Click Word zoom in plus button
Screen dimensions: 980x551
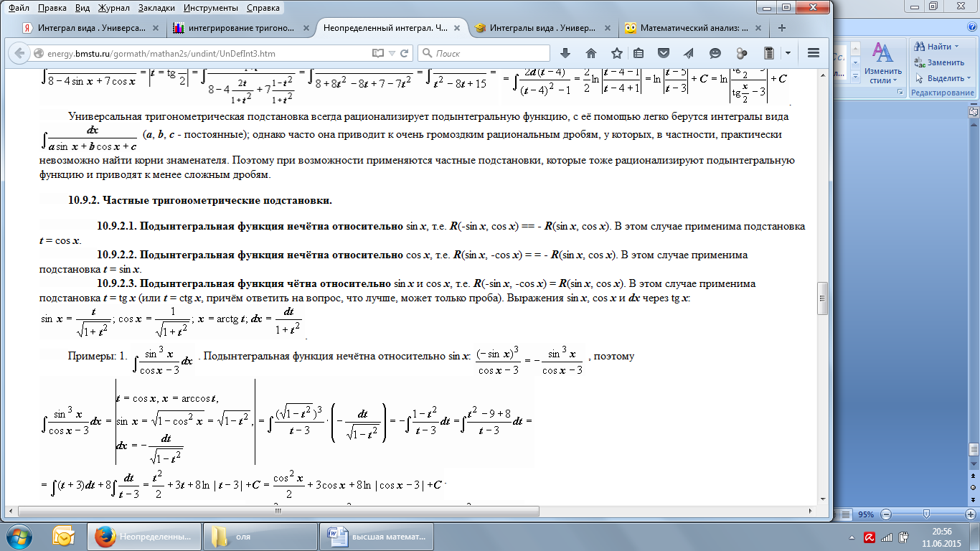[x=971, y=515]
